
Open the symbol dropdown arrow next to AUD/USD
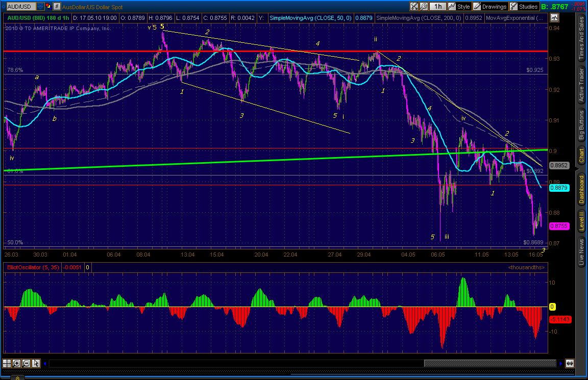coord(40,7)
